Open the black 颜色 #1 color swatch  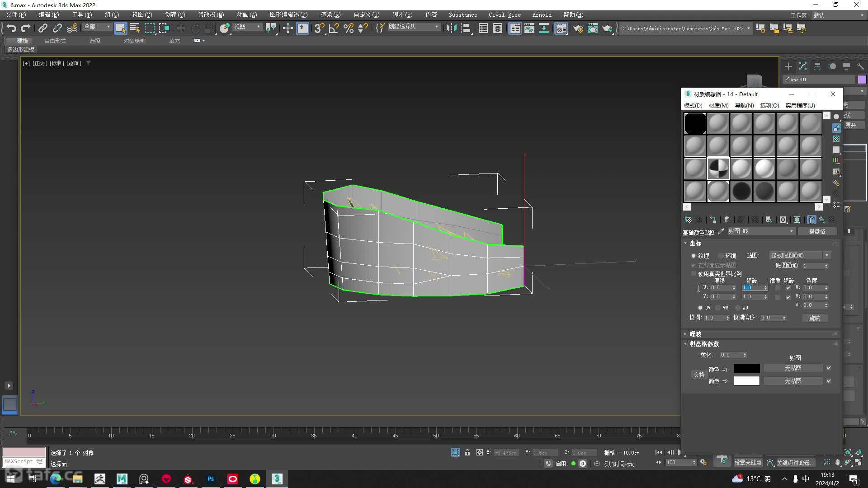pos(746,368)
